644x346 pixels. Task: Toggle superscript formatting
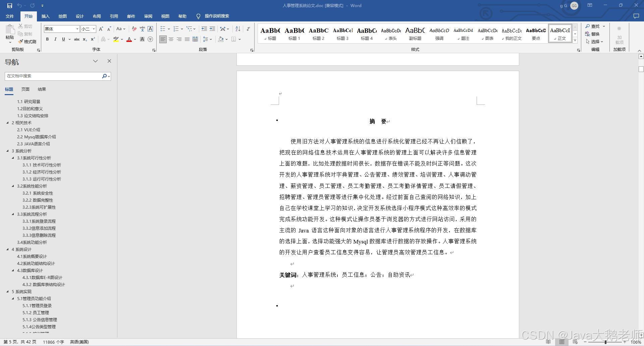click(93, 40)
